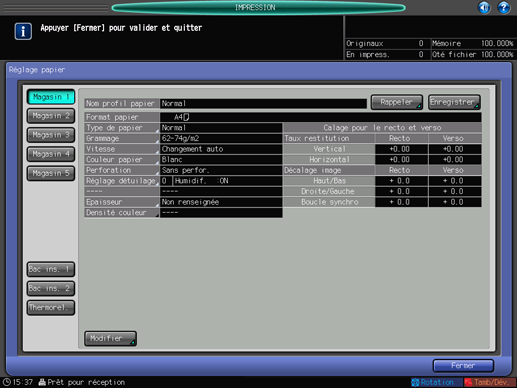Click the Changement auto value
517x388 pixels.
(221, 149)
